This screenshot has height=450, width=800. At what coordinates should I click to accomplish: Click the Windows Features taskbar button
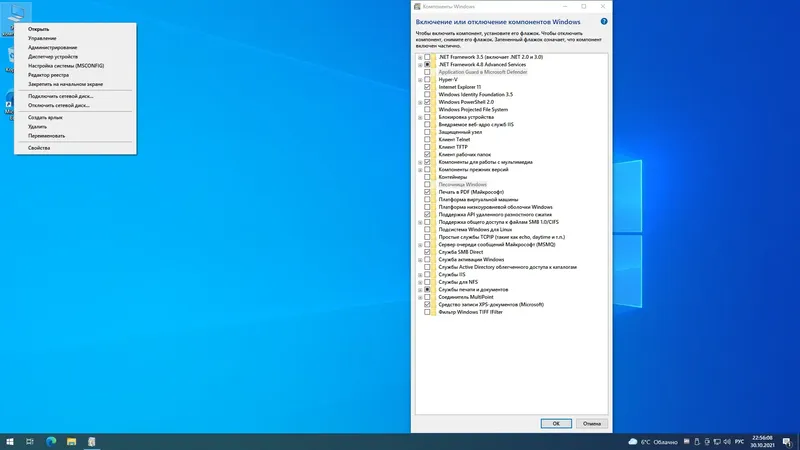click(x=91, y=442)
